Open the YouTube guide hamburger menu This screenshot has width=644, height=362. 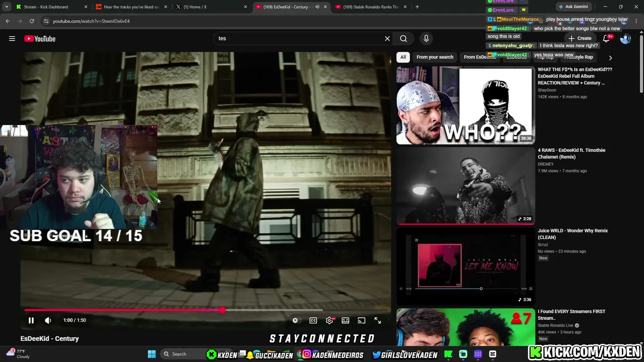coord(12,39)
